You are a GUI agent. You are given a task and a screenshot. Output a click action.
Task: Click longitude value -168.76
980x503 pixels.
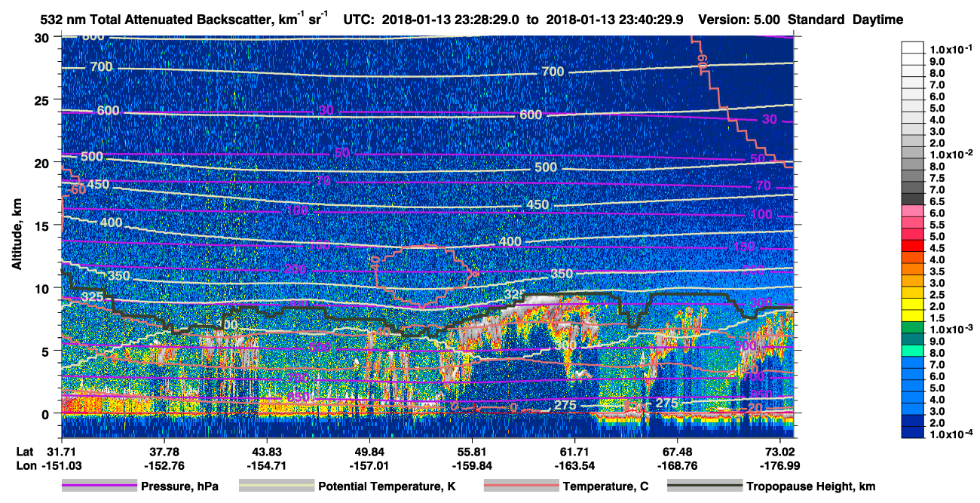678,465
